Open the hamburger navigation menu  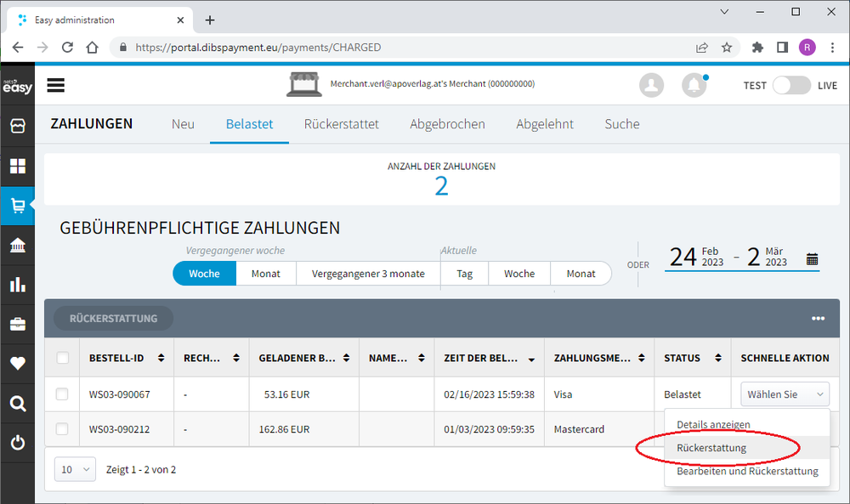point(56,85)
